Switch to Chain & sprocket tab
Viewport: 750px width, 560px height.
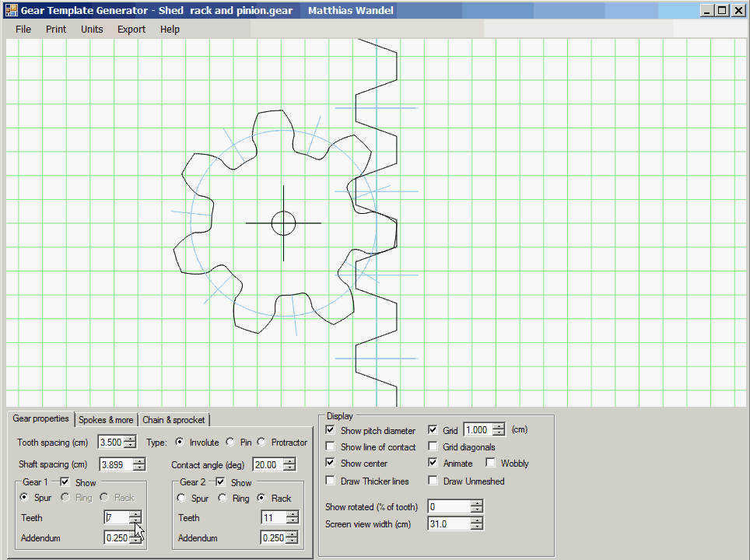[x=173, y=420]
